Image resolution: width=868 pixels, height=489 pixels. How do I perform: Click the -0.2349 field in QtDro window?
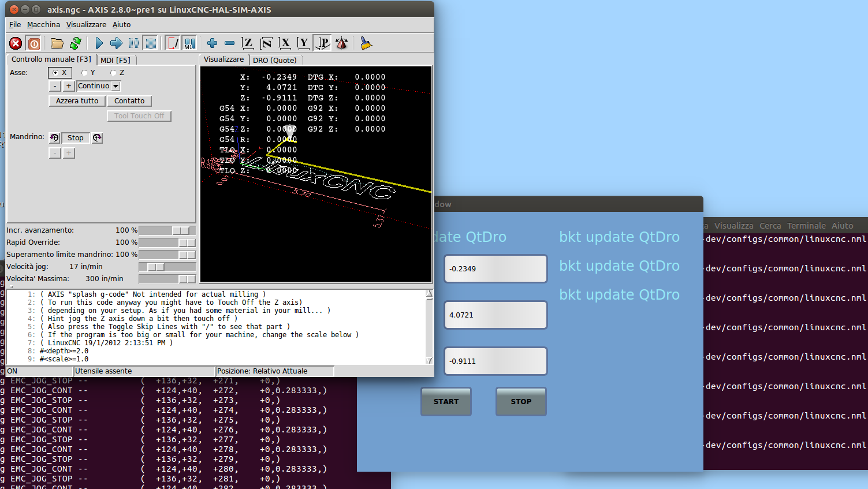[x=496, y=269]
